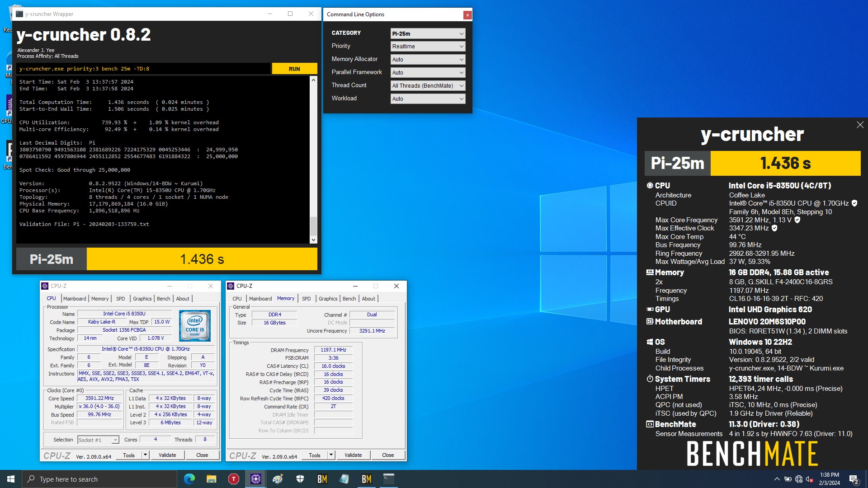
Task: Open Bench tab in CPU-Z Memory window
Action: click(349, 299)
